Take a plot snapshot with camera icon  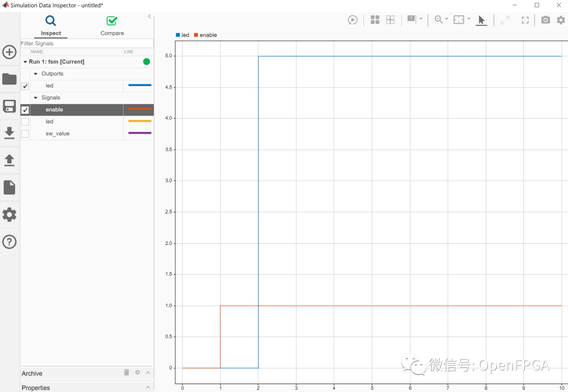tap(545, 20)
